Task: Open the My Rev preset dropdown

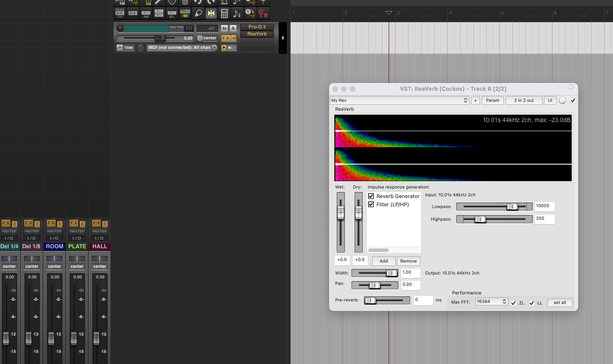Action: pos(399,100)
